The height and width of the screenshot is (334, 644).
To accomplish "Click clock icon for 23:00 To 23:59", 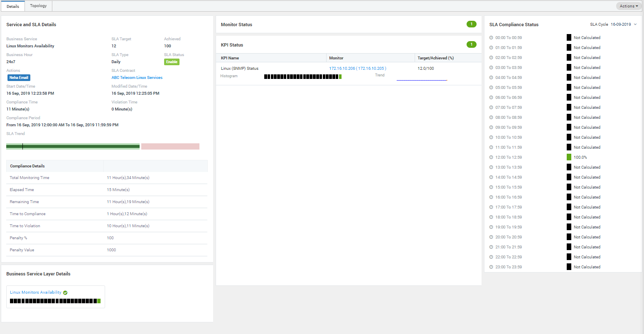I will 491,267.
